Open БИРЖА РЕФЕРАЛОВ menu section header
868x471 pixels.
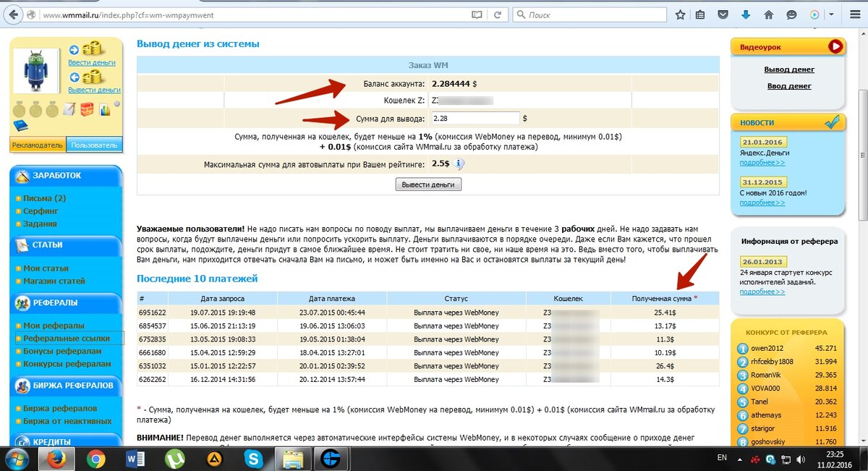[67, 386]
